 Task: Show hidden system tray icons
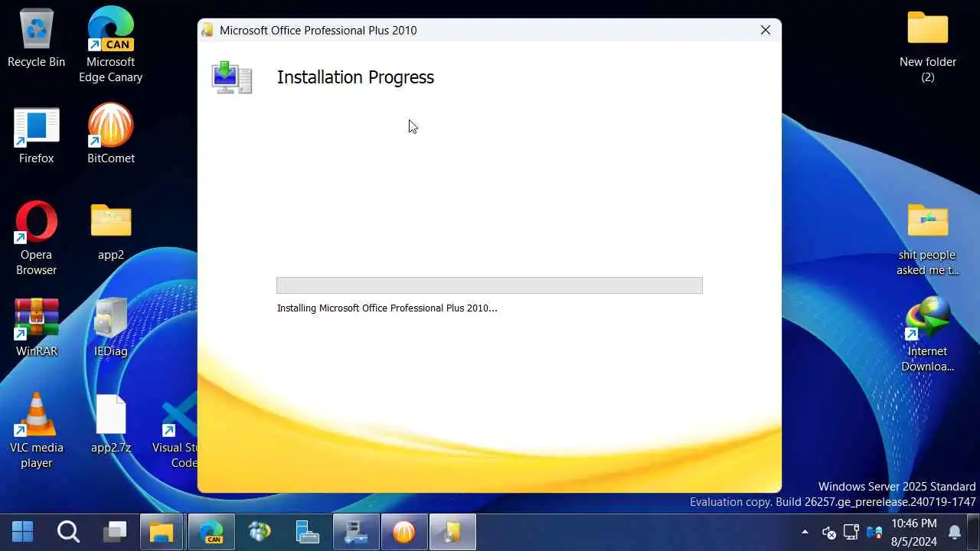(805, 532)
